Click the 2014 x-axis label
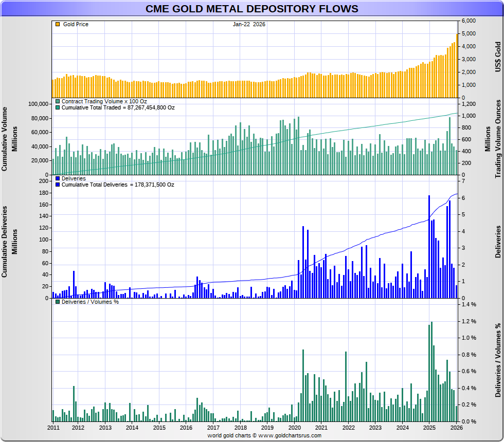This screenshot has height=442, width=504. (x=132, y=428)
